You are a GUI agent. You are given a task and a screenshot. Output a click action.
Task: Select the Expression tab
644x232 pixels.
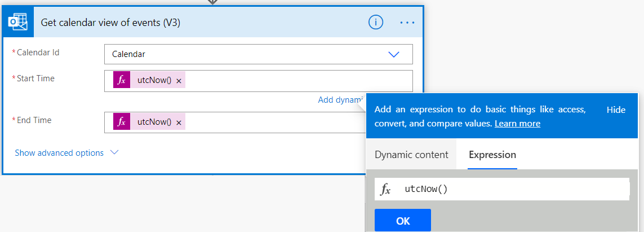pos(492,155)
